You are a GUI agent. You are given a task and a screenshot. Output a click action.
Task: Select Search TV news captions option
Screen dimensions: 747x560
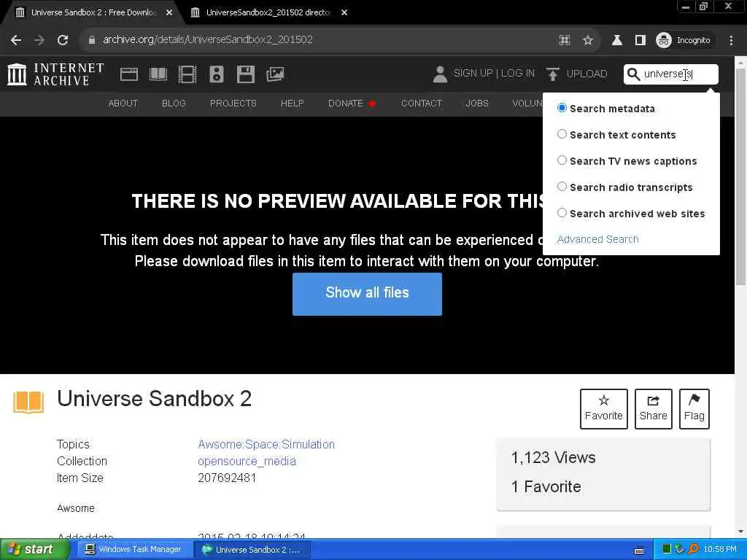click(562, 160)
